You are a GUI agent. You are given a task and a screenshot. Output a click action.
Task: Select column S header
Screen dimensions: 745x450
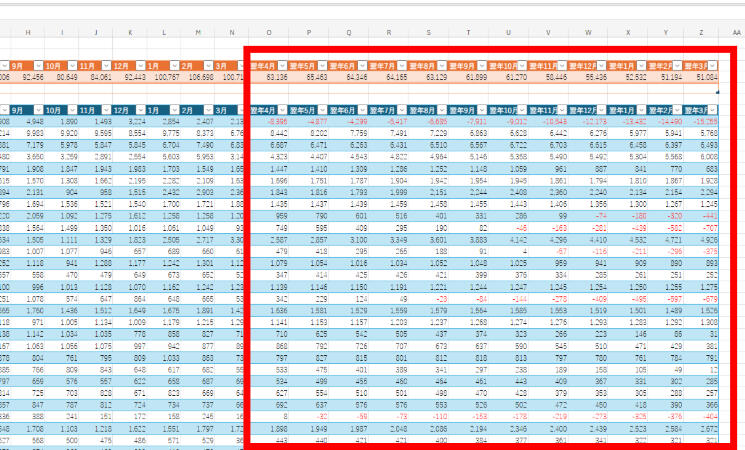pyautogui.click(x=429, y=32)
